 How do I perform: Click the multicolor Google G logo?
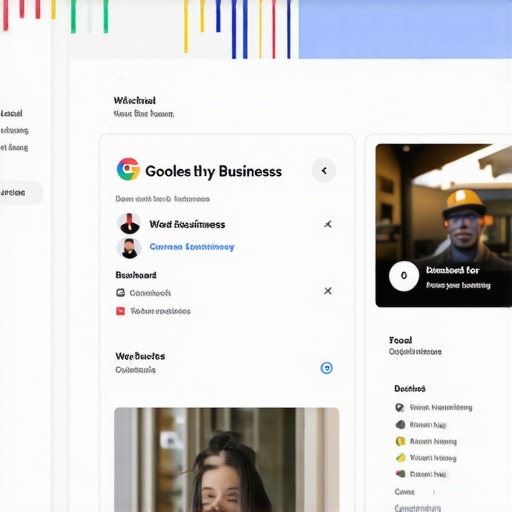[128, 169]
